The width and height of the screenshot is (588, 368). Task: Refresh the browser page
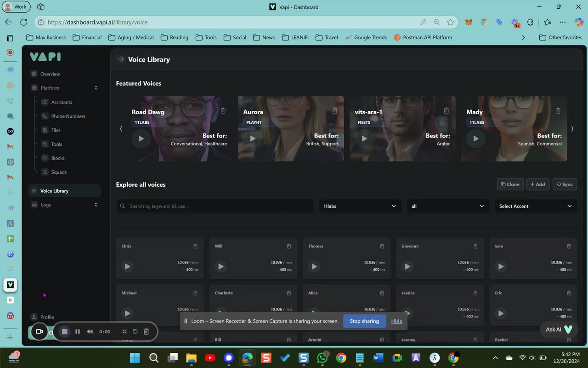[24, 22]
